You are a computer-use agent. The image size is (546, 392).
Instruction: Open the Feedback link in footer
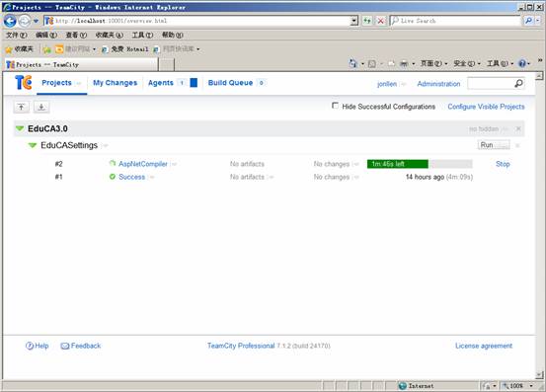tap(86, 346)
